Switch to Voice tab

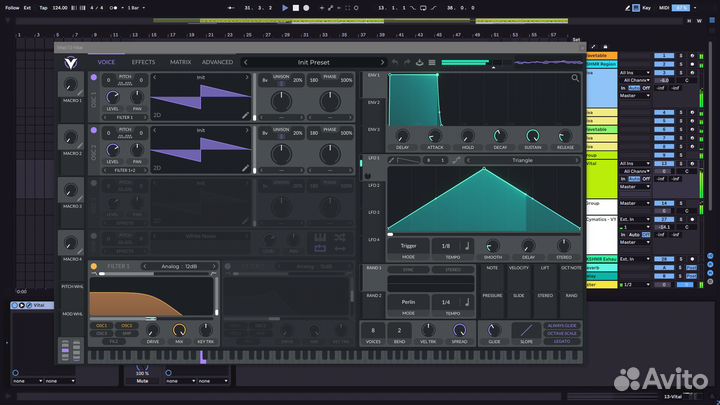click(x=106, y=62)
